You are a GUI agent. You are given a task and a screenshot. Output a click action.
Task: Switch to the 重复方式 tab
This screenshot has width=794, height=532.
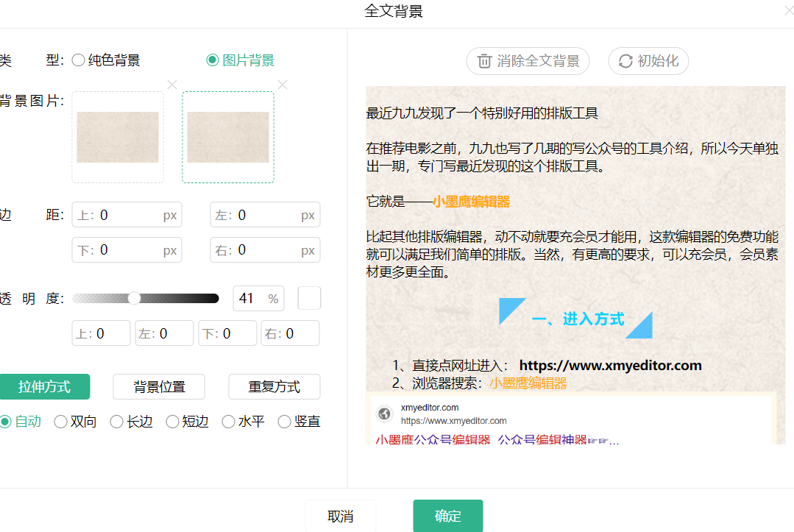(274, 386)
